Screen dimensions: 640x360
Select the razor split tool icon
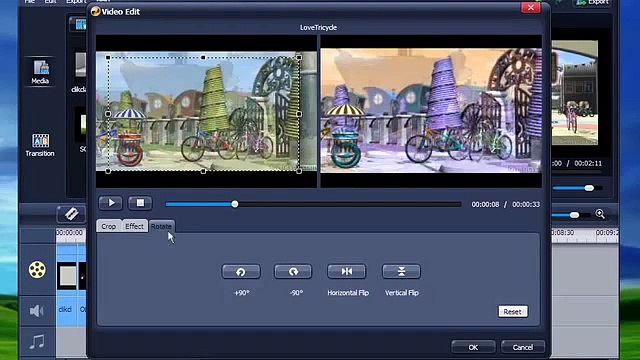71,213
